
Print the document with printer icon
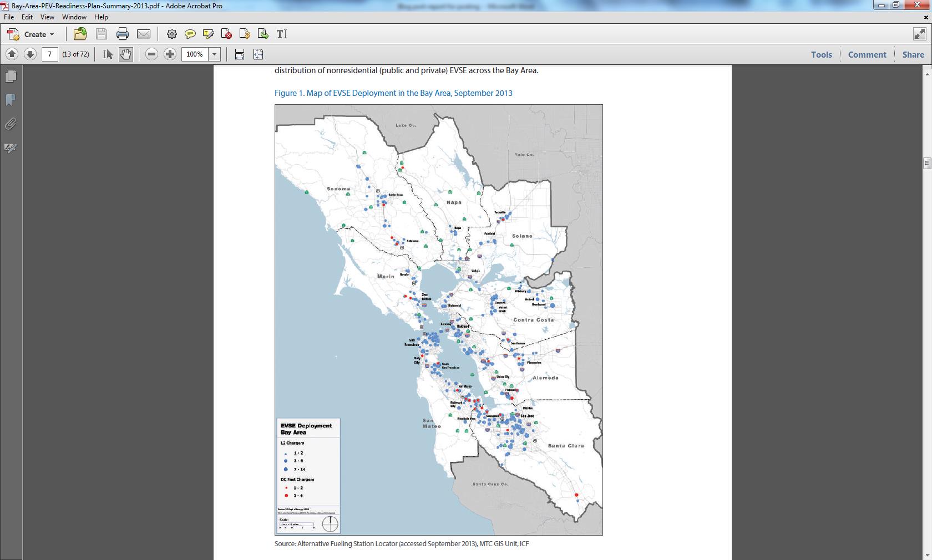[123, 34]
